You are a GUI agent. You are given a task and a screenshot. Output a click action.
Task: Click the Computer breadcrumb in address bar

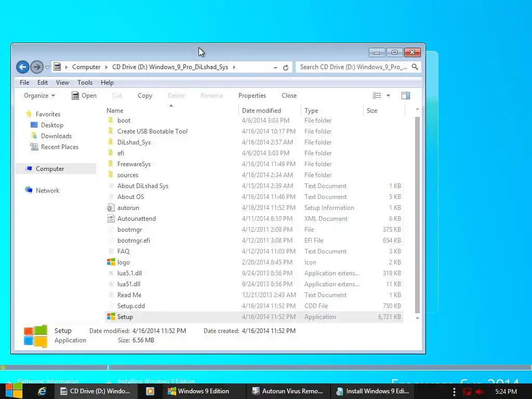(86, 67)
